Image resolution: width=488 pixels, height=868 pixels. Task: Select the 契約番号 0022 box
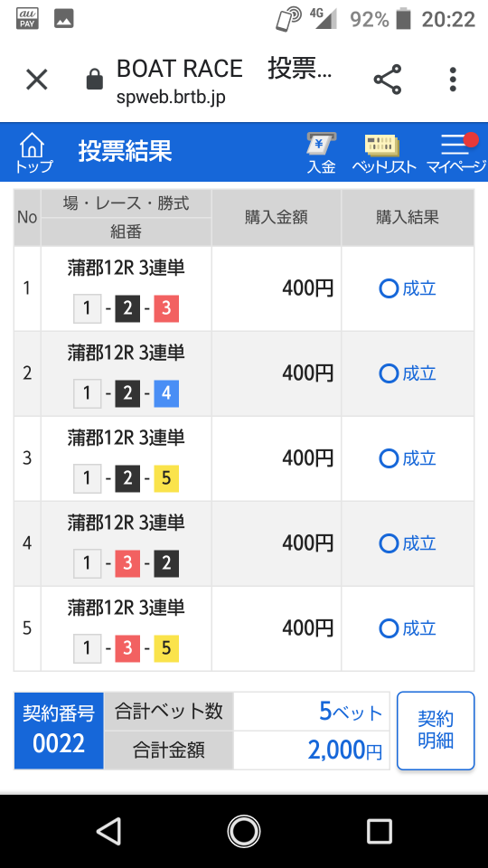[59, 731]
